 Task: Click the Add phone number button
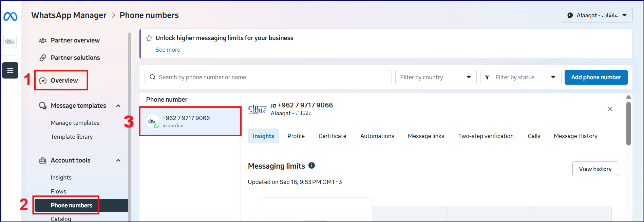(x=596, y=77)
